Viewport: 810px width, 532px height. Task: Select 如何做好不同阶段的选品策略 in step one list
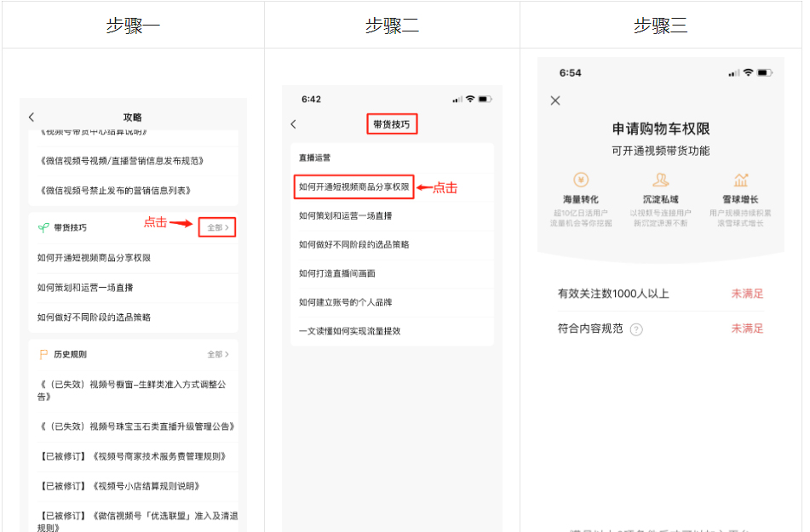pos(94,317)
